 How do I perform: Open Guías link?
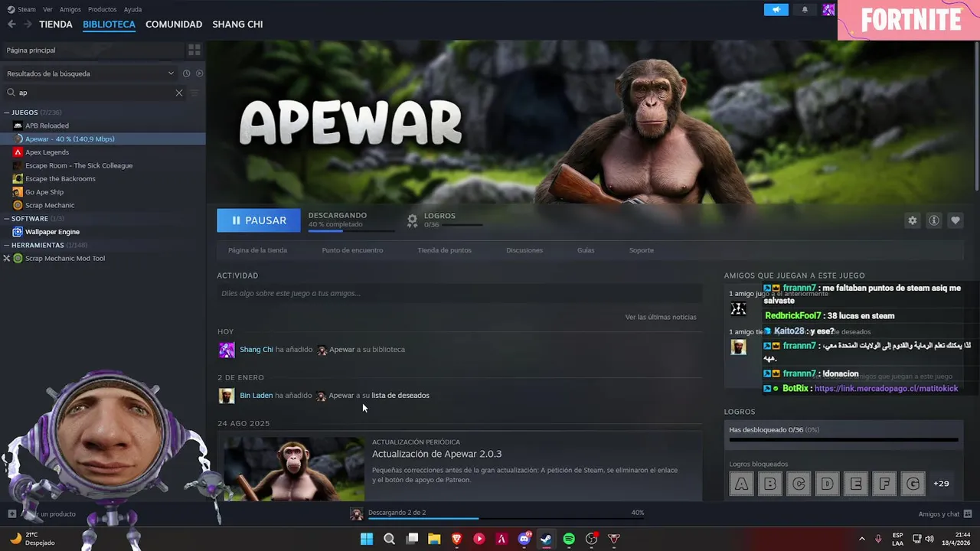pyautogui.click(x=586, y=250)
